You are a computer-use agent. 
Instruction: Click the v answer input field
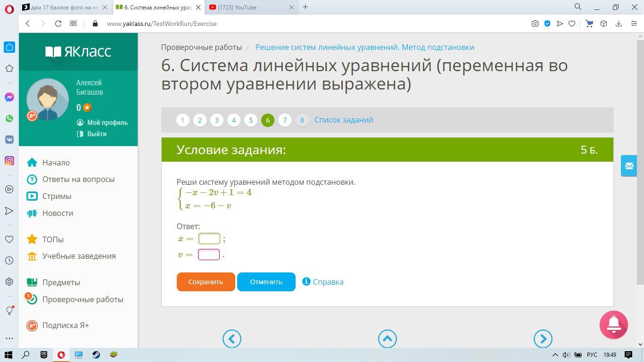click(209, 255)
